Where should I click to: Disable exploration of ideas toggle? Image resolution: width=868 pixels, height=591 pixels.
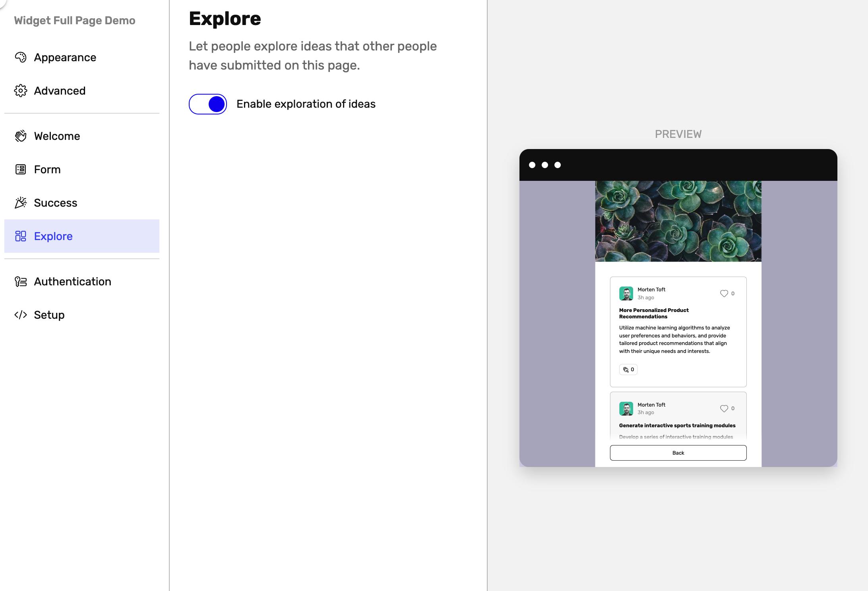point(208,104)
